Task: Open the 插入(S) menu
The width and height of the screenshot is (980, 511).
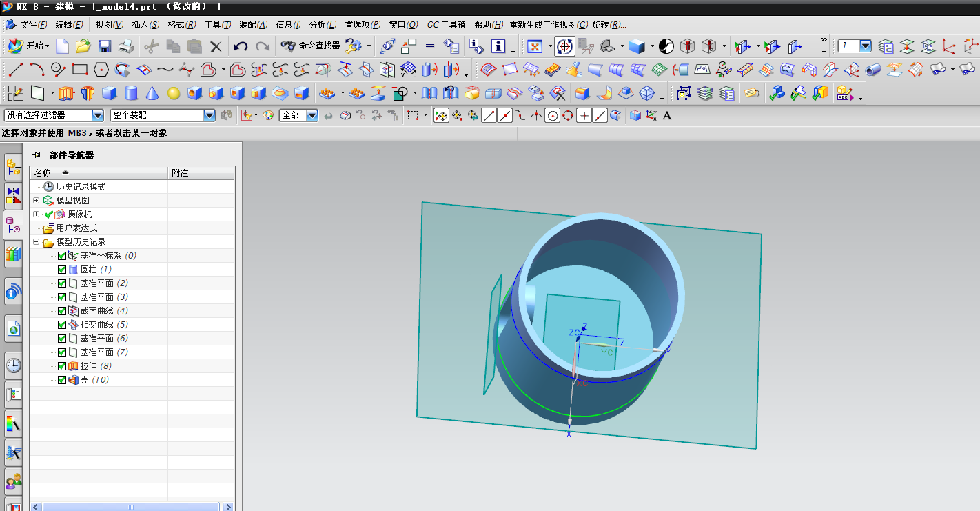Action: [145, 25]
